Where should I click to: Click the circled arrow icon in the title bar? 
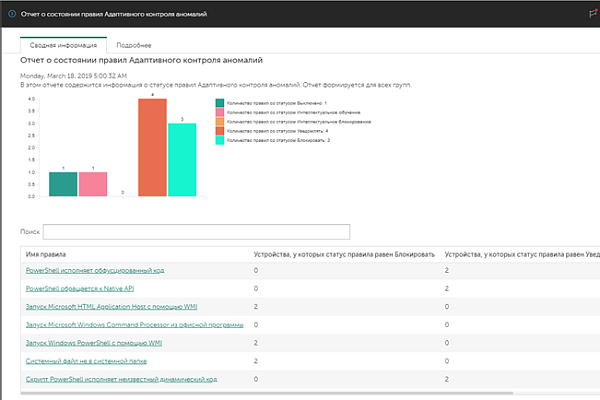[x=12, y=14]
